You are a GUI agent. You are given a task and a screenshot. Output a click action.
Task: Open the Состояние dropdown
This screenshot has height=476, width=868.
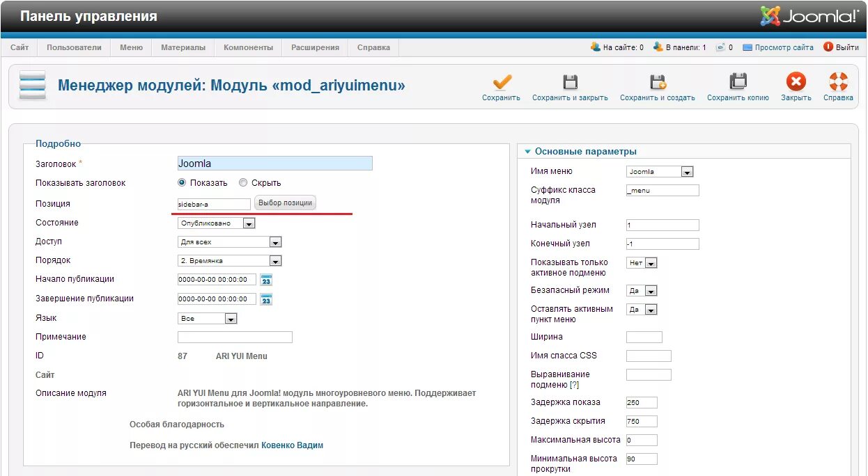pyautogui.click(x=217, y=223)
